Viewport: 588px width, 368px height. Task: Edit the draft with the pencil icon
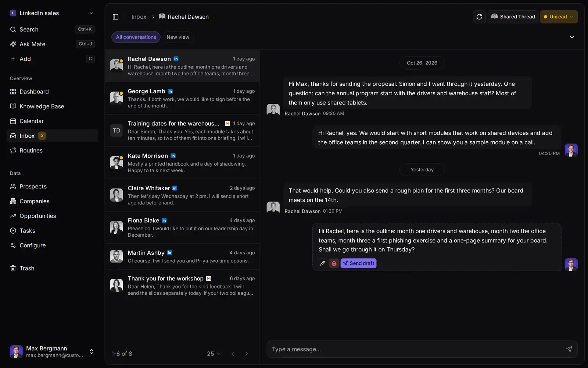click(323, 263)
